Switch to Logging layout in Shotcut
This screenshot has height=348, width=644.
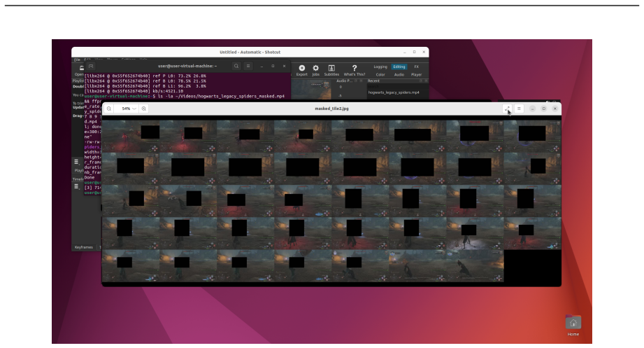(380, 67)
